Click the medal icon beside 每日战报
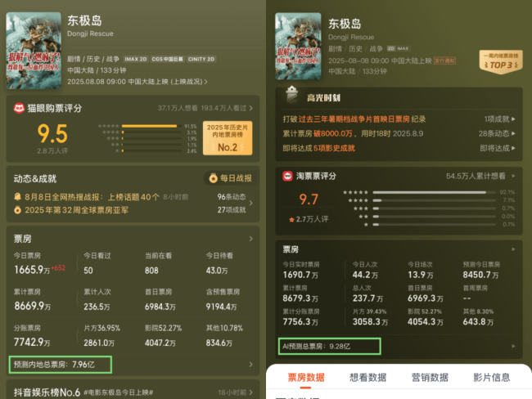This screenshot has height=399, width=532. [x=213, y=178]
